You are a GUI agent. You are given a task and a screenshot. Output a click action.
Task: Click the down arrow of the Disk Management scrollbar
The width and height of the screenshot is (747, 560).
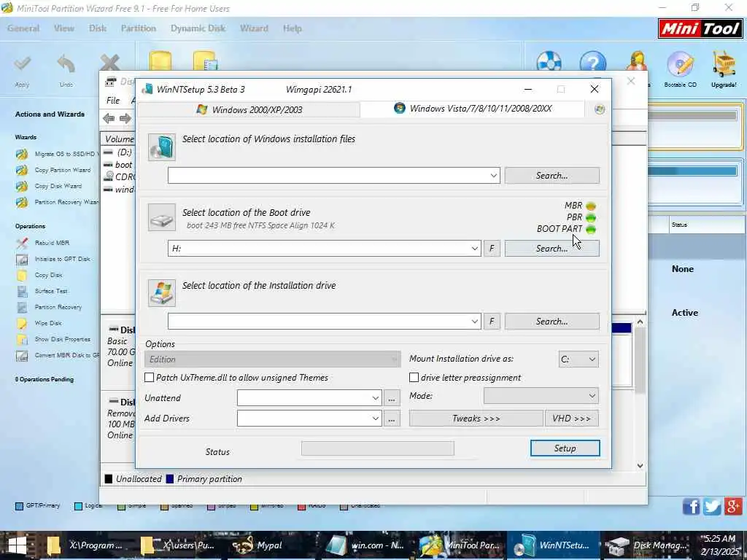click(640, 466)
